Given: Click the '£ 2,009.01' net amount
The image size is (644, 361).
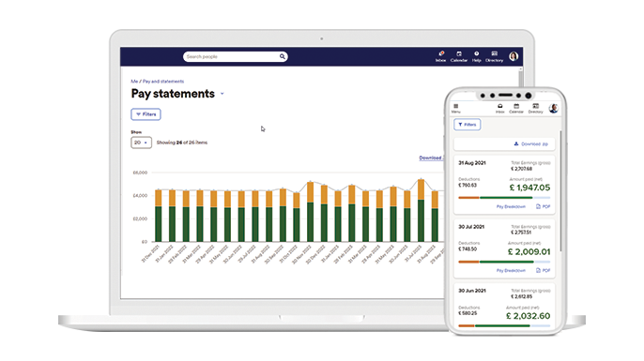Looking at the screenshot, I should (529, 252).
